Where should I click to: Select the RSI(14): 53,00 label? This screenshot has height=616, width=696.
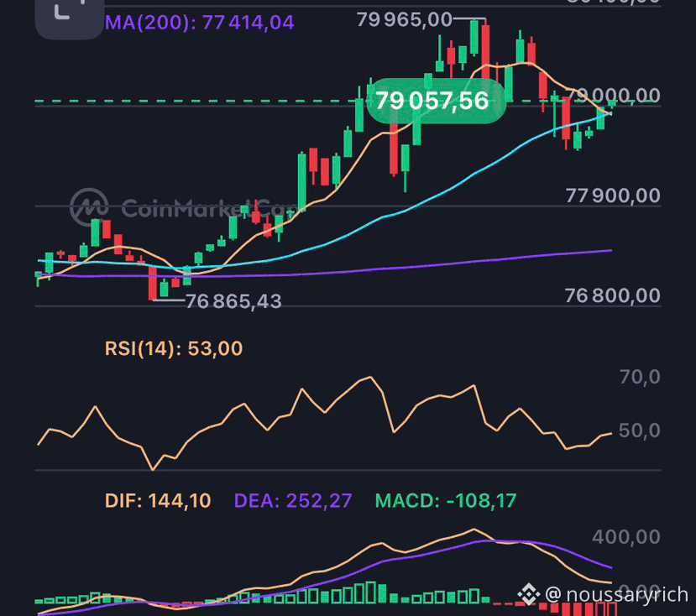pos(174,349)
